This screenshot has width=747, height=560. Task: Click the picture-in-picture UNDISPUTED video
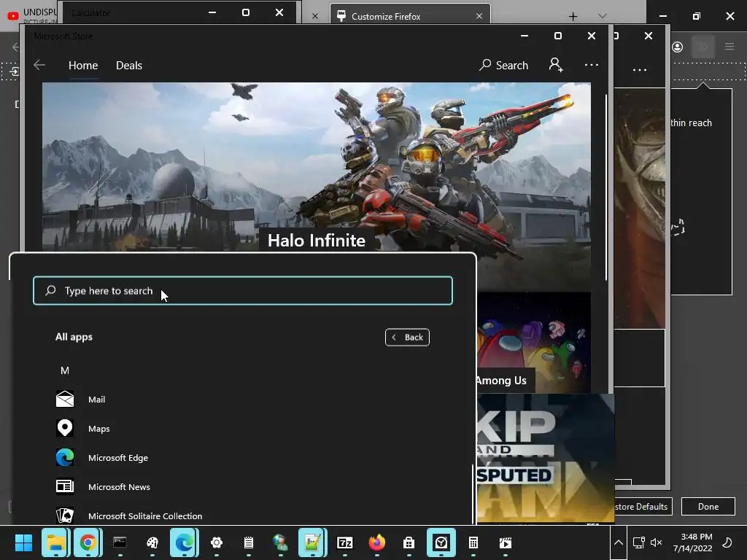pos(545,458)
